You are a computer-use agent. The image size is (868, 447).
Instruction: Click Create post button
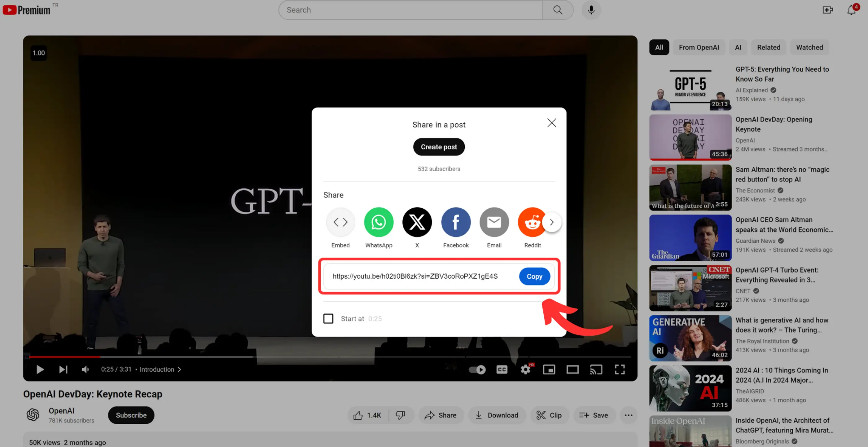click(x=439, y=147)
